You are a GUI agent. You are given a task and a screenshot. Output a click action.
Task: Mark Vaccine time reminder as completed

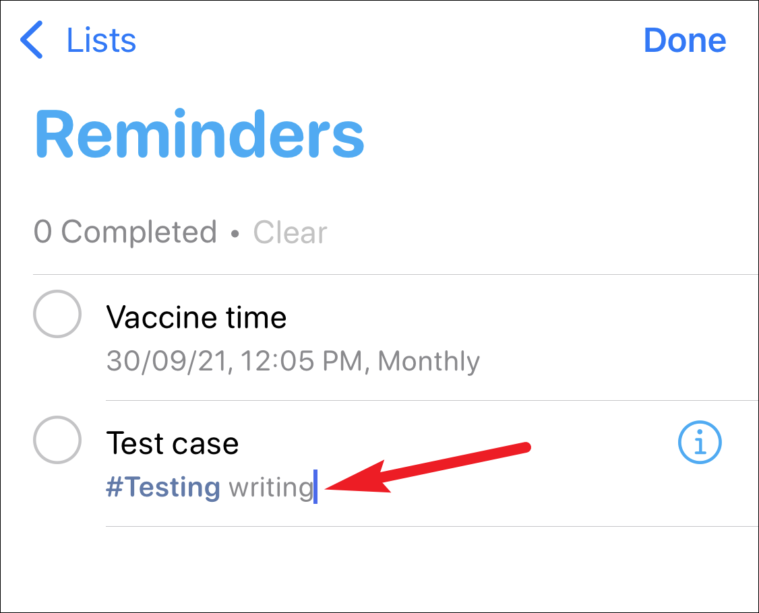click(x=57, y=314)
